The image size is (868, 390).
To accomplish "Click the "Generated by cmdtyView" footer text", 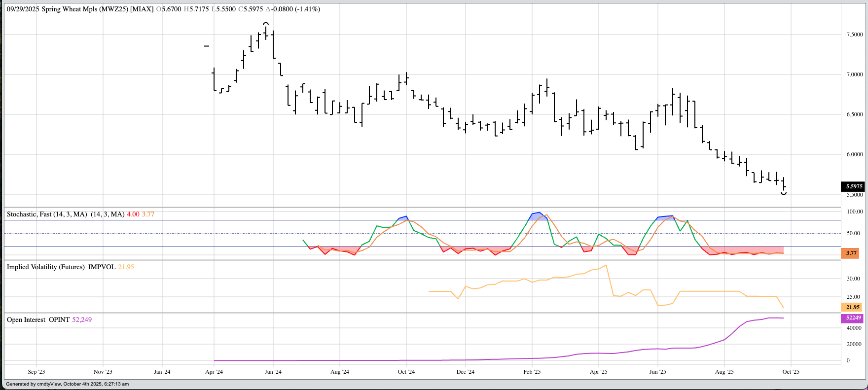I will pyautogui.click(x=67, y=384).
